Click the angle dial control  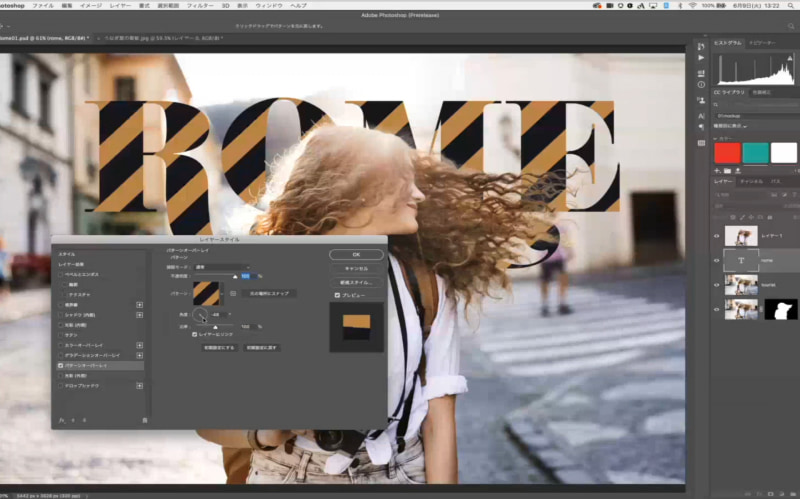199,314
